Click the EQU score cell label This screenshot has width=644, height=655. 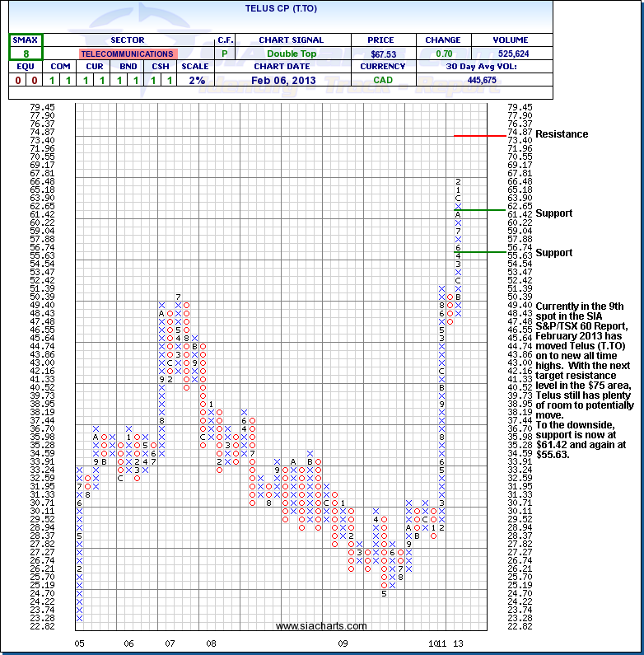(x=26, y=67)
